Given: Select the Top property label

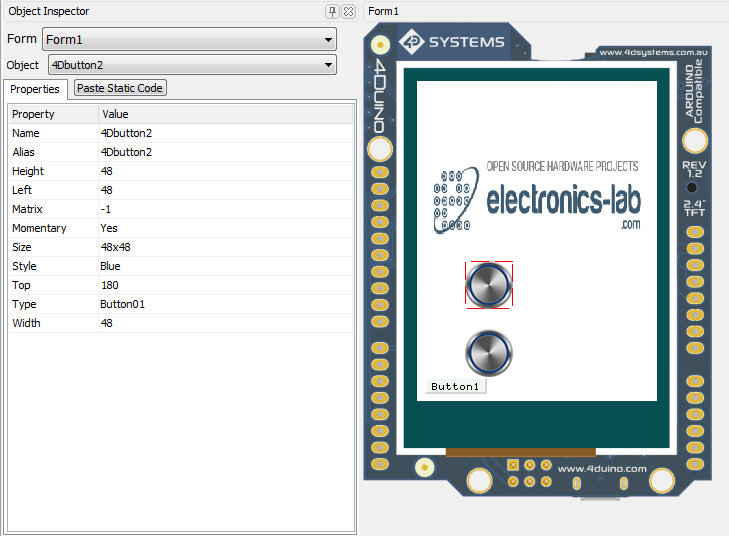Looking at the screenshot, I should tap(21, 285).
